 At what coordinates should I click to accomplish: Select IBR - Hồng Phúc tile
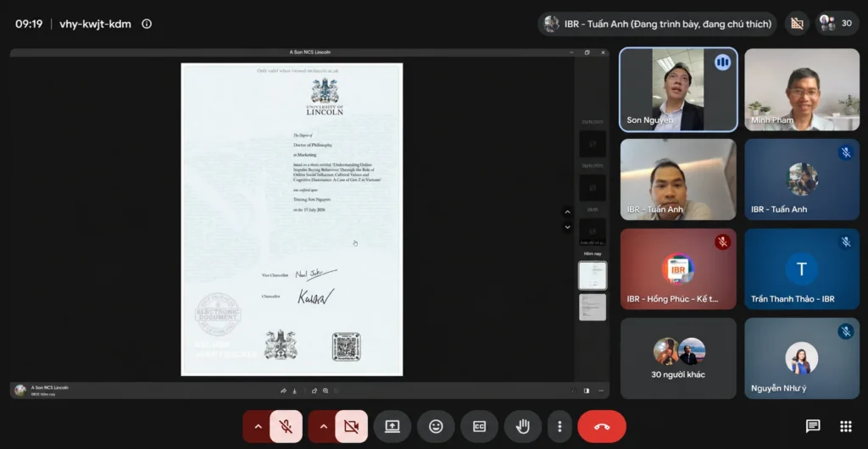click(x=678, y=269)
